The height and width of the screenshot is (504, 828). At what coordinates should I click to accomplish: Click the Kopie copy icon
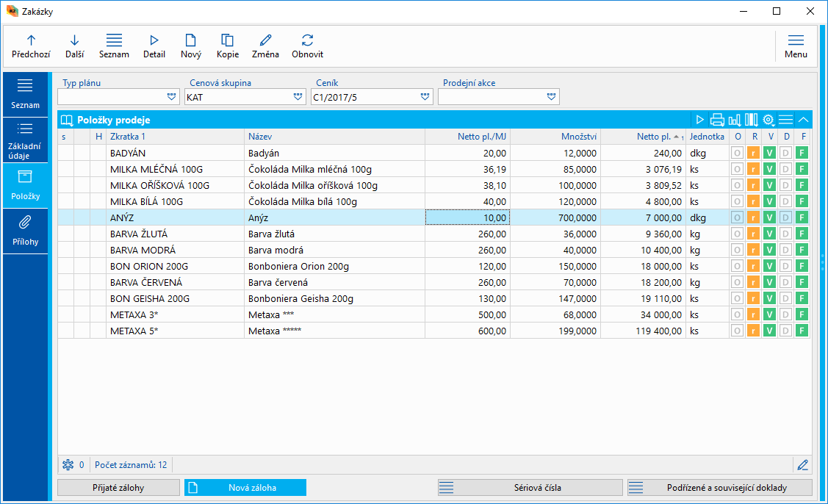click(228, 46)
